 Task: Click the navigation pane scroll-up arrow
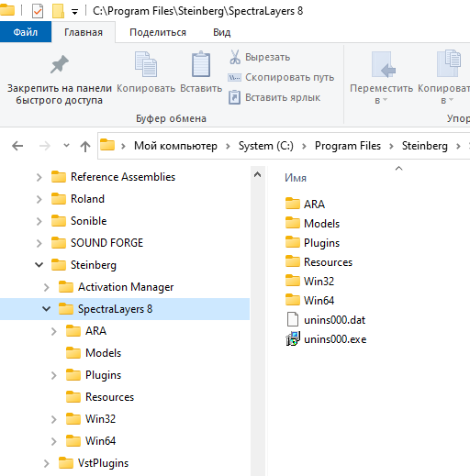tap(258, 174)
